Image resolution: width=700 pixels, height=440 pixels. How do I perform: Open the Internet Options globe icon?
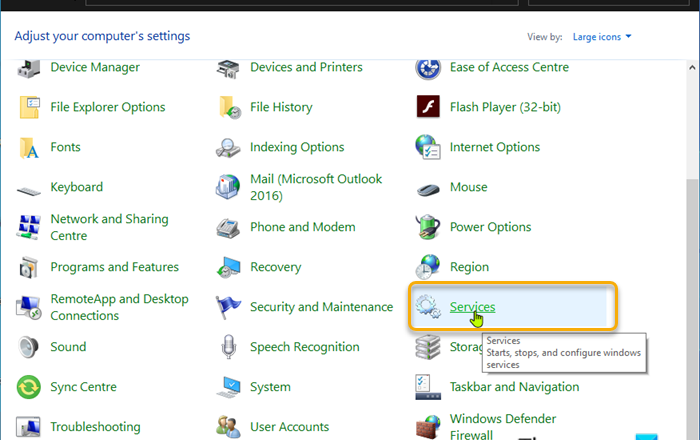(x=428, y=147)
